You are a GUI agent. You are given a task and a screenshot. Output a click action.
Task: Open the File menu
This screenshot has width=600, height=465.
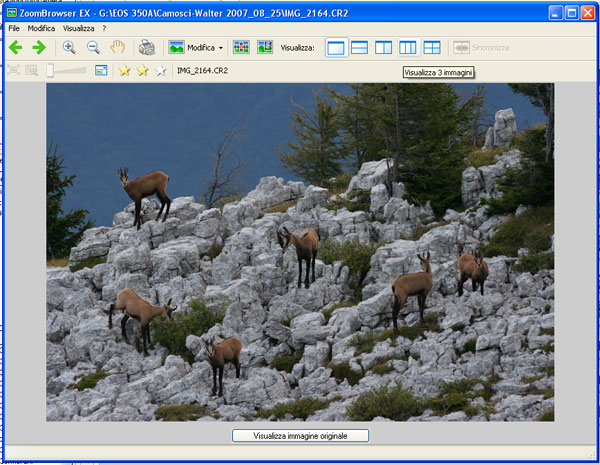(x=14, y=28)
